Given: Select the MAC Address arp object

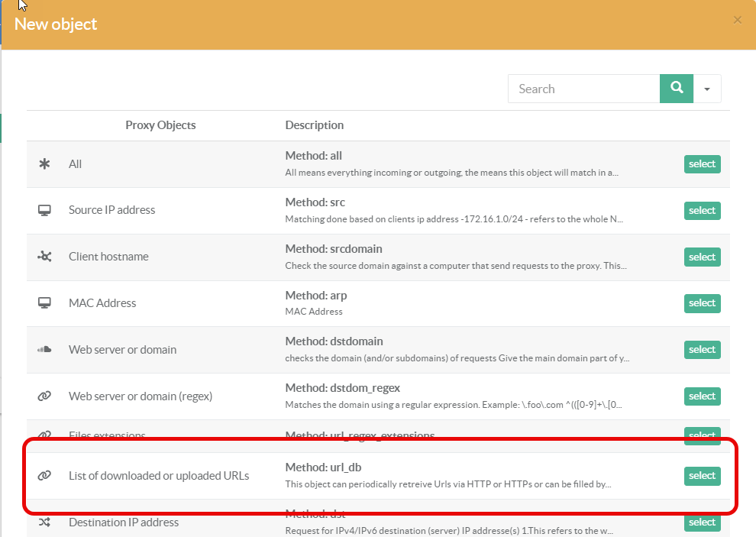Looking at the screenshot, I should coord(702,303).
